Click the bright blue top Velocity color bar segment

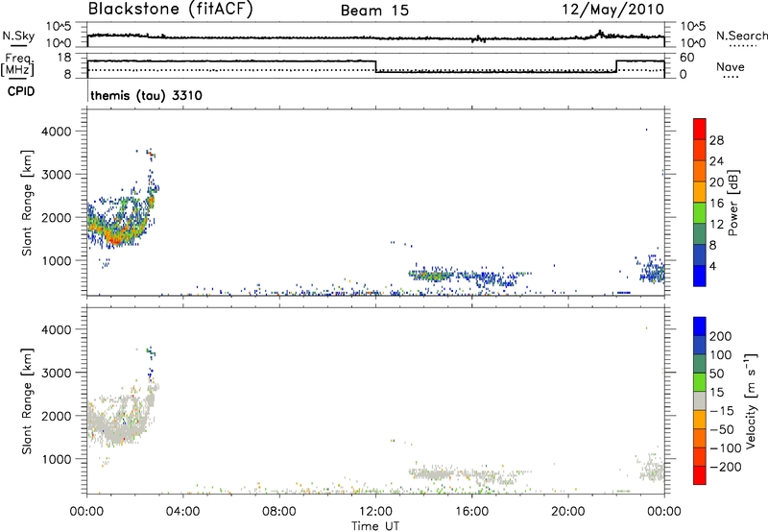pyautogui.click(x=700, y=326)
